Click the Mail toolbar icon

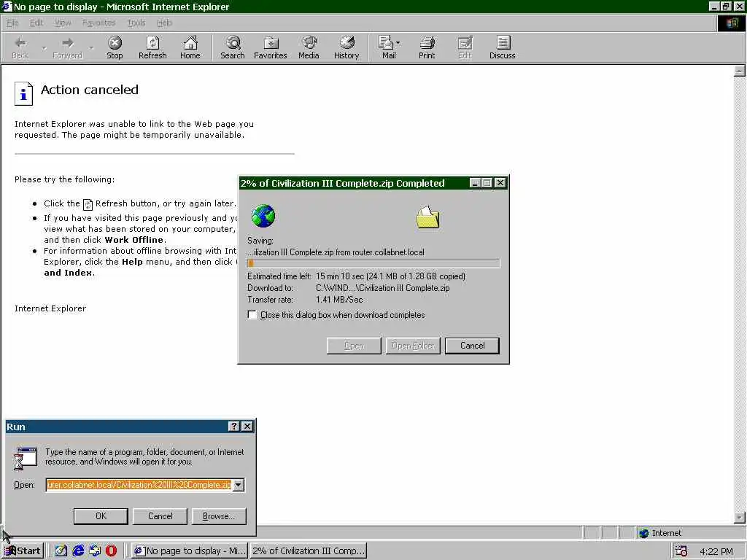(385, 43)
